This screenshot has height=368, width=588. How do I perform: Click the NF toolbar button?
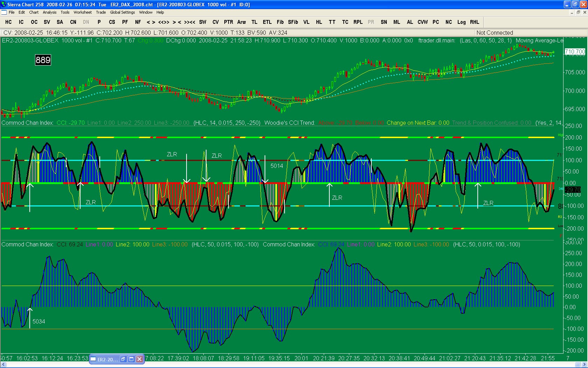[x=138, y=22]
